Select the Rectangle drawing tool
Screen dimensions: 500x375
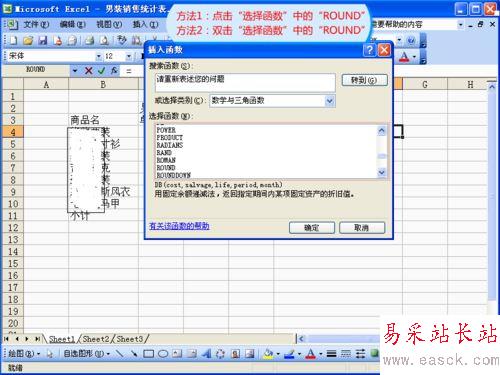click(148, 354)
